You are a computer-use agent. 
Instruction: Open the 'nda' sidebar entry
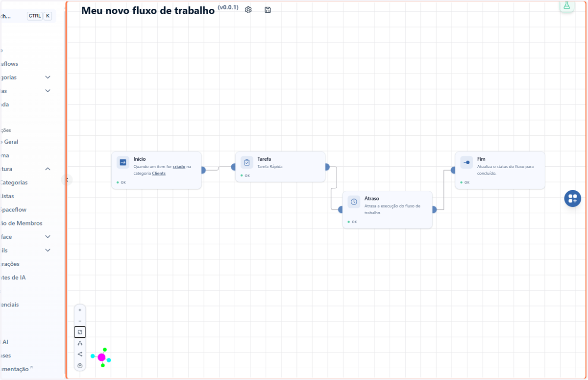(x=5, y=104)
